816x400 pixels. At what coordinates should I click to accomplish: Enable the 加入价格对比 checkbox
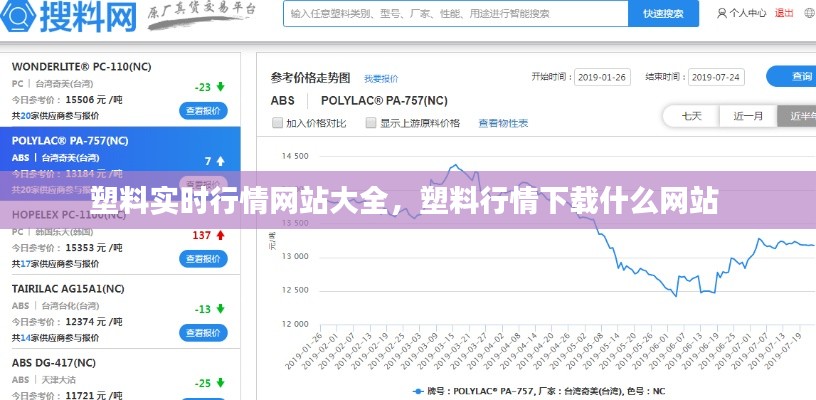(x=277, y=123)
